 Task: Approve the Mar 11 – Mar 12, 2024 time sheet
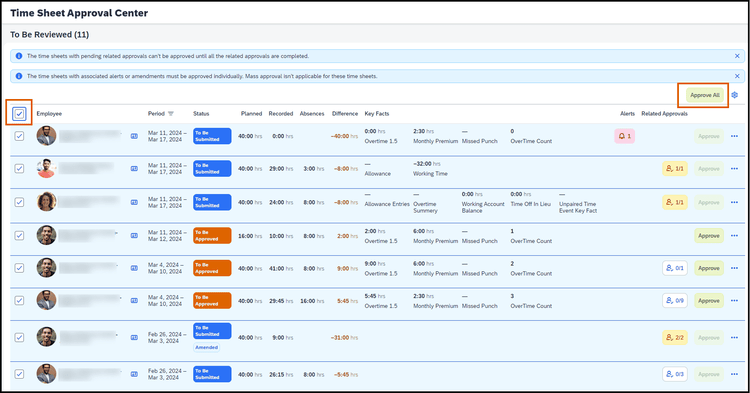pos(709,236)
